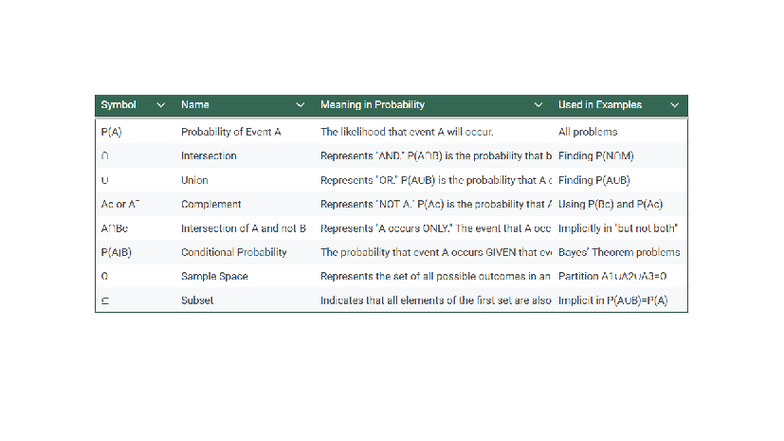Select the All problems cell
The image size is (784, 441).
[x=587, y=132]
